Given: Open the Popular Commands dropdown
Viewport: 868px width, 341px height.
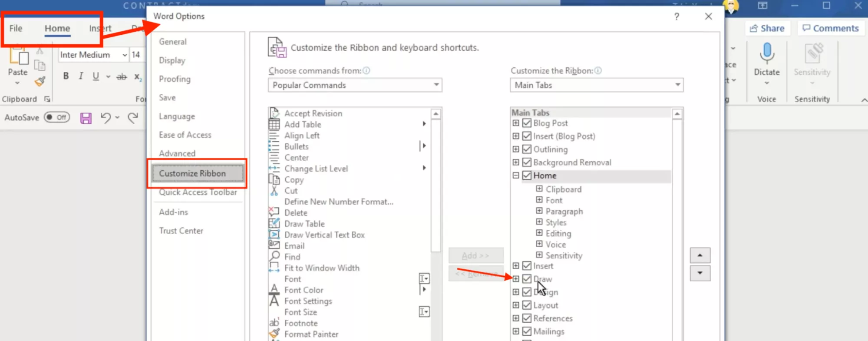Looking at the screenshot, I should click(436, 85).
